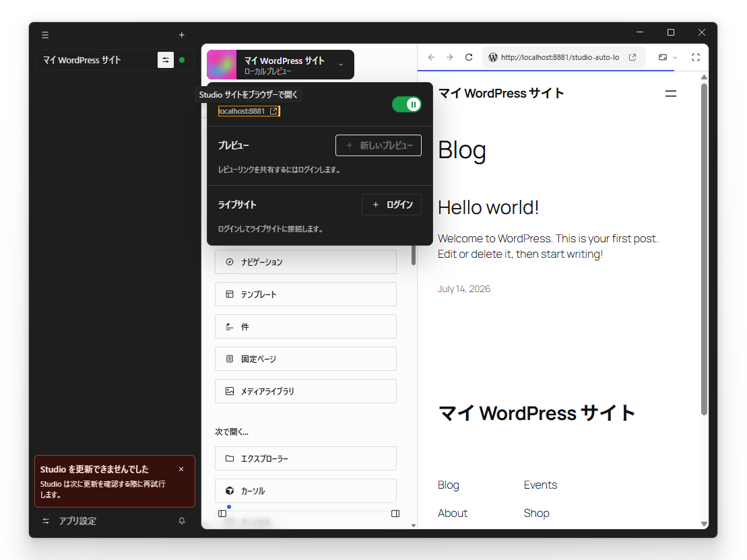
Task: Open the テンプレート item
Action: coord(305,294)
